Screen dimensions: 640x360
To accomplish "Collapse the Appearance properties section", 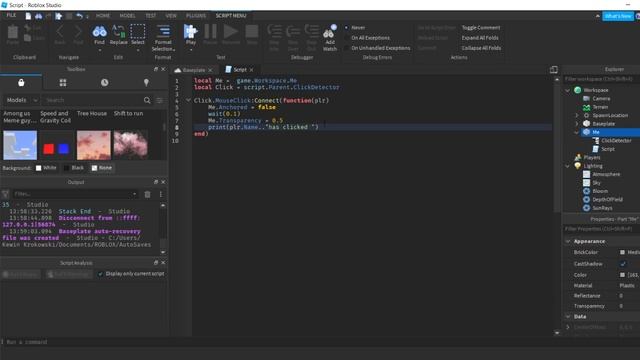I will click(568, 242).
